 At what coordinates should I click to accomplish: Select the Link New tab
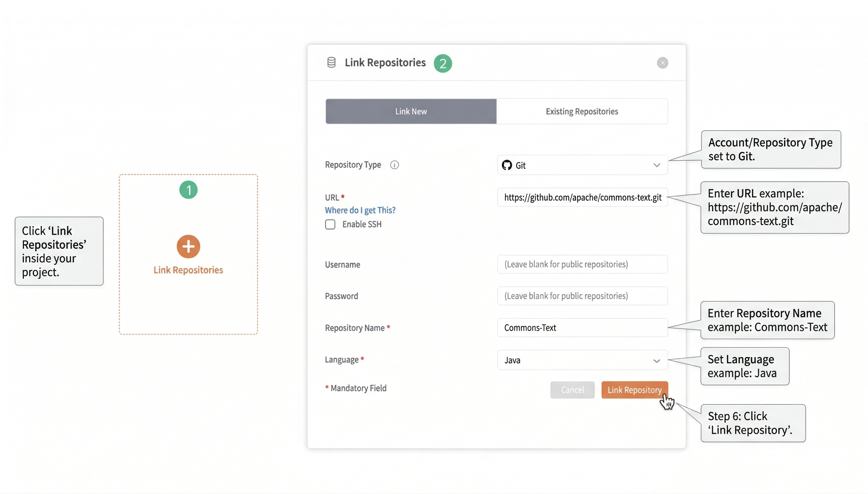coord(410,111)
